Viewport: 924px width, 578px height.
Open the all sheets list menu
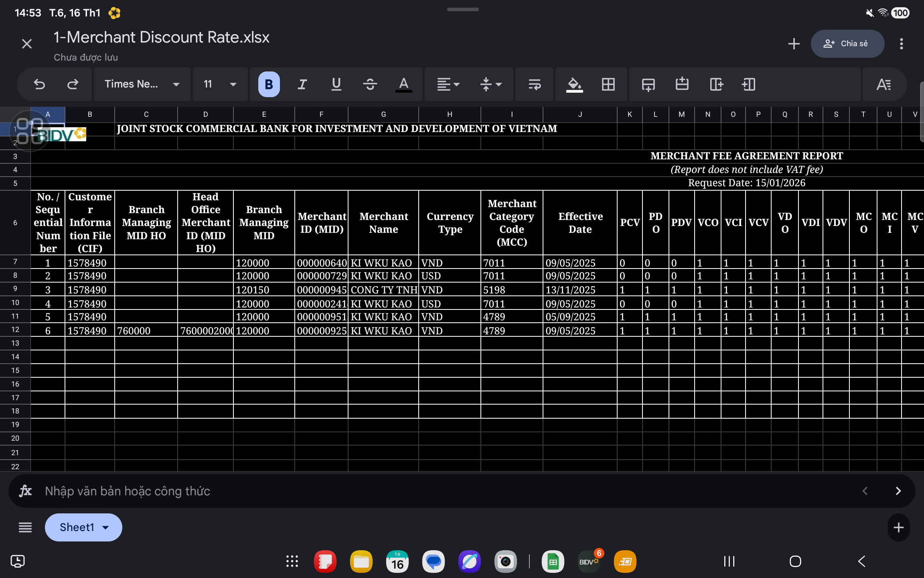[25, 527]
